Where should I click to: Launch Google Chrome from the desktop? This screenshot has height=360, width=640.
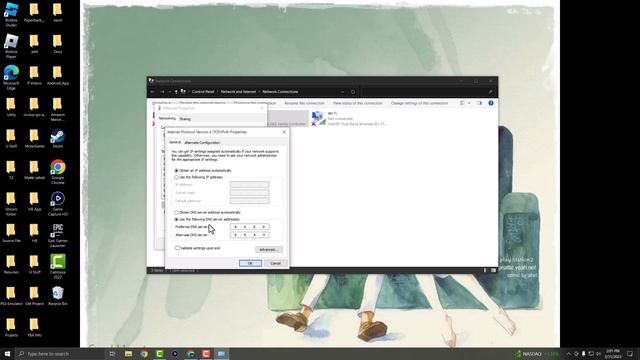click(58, 172)
